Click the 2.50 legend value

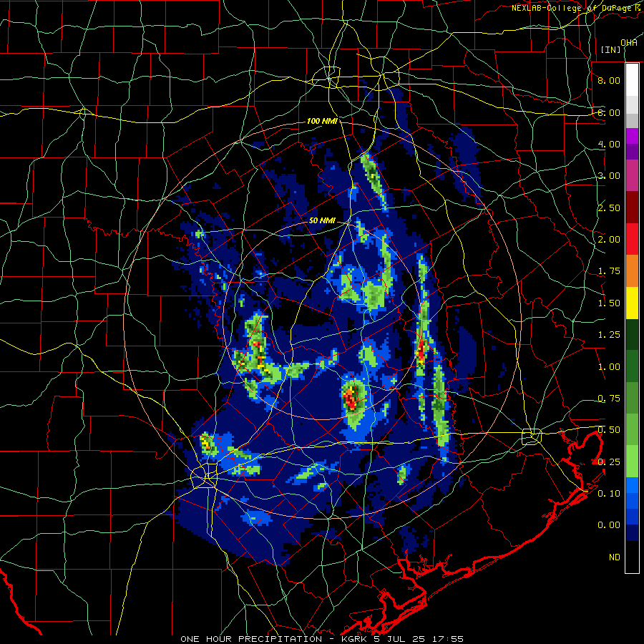[x=609, y=208]
